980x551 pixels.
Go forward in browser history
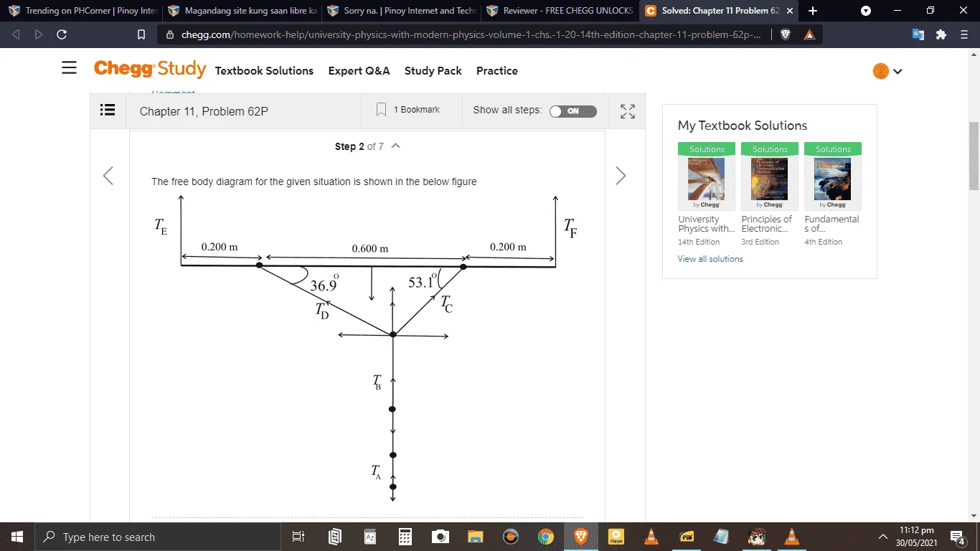(x=39, y=34)
